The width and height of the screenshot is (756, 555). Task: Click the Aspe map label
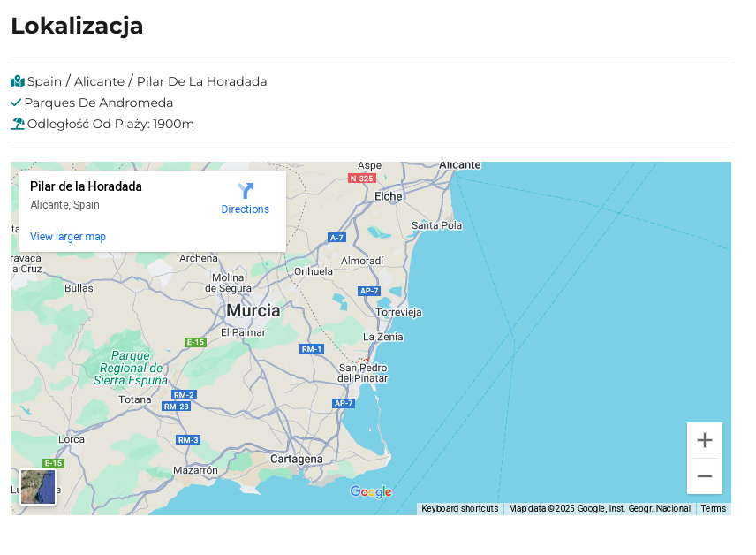click(370, 165)
